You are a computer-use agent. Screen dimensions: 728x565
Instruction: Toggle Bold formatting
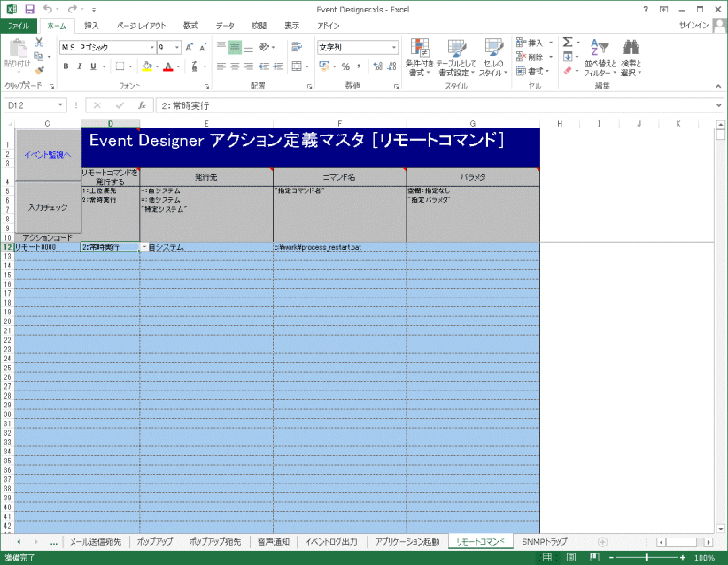click(x=66, y=66)
